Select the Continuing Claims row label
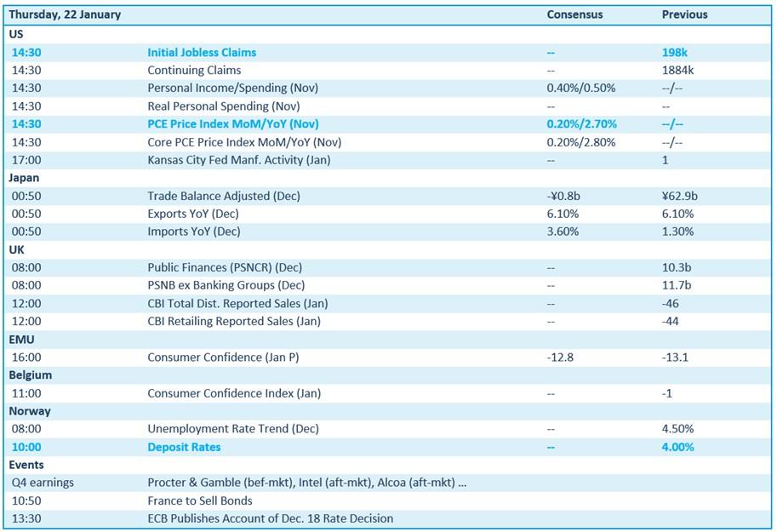Screen dimensions: 777x532 pos(194,71)
